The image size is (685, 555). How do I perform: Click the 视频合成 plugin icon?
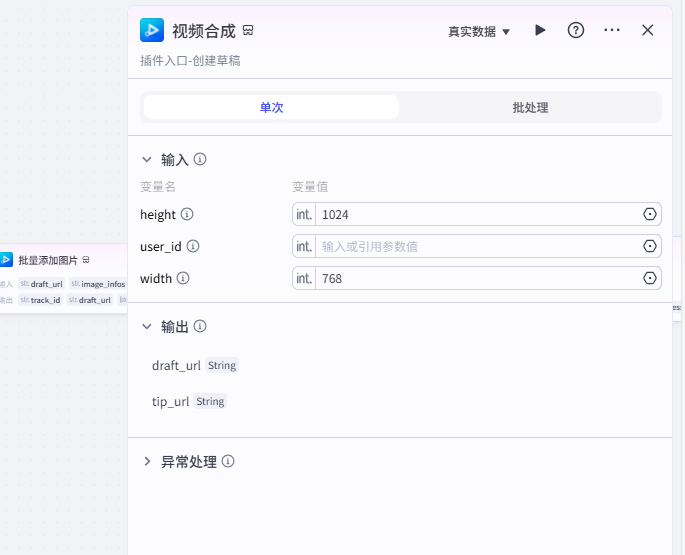[x=152, y=30]
